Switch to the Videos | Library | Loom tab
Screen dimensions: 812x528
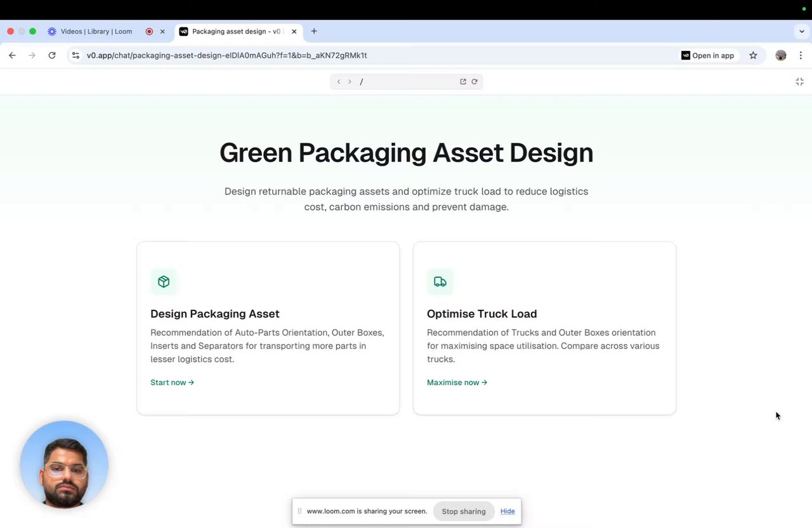pyautogui.click(x=96, y=31)
